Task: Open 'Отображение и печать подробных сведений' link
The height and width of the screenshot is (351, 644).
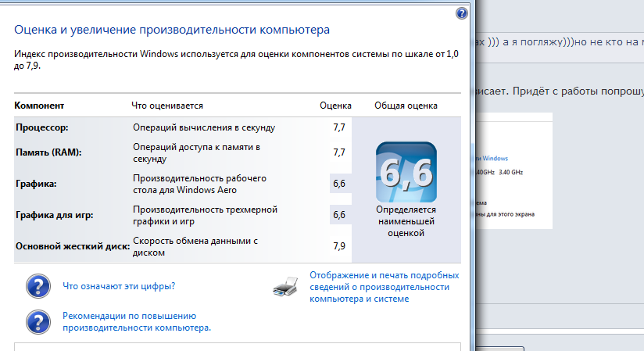Action: point(384,287)
